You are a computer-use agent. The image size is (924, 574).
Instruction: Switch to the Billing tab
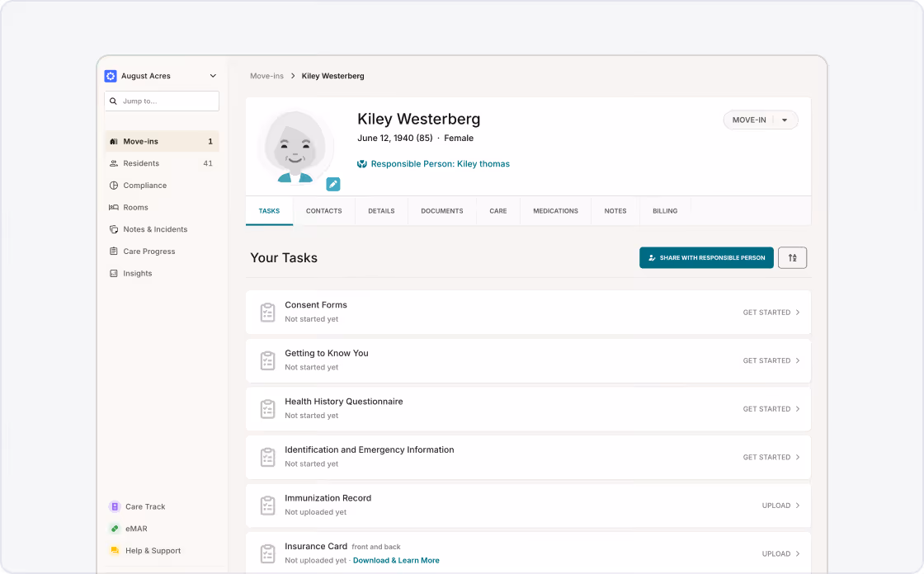pyautogui.click(x=665, y=211)
